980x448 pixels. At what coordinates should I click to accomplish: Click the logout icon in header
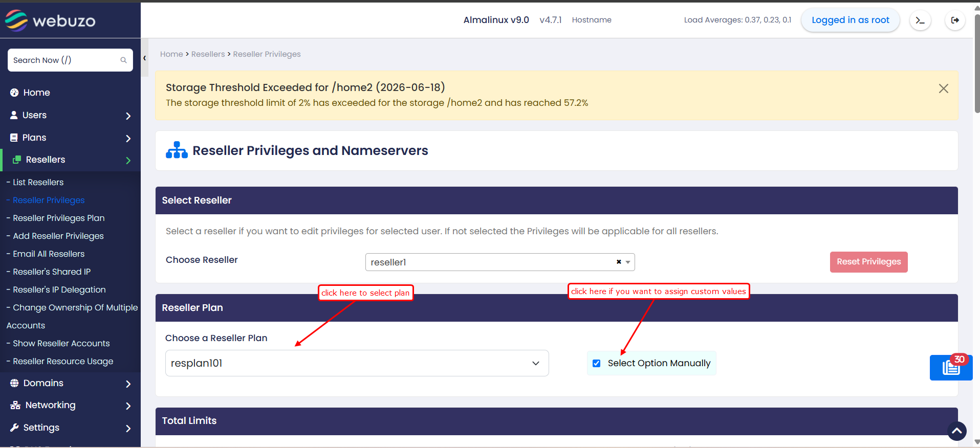coord(955,20)
